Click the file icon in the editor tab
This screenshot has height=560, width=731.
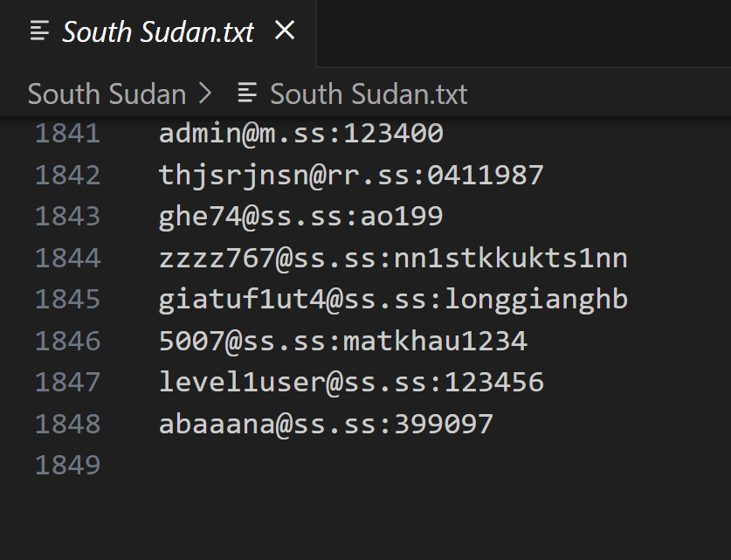(x=40, y=32)
